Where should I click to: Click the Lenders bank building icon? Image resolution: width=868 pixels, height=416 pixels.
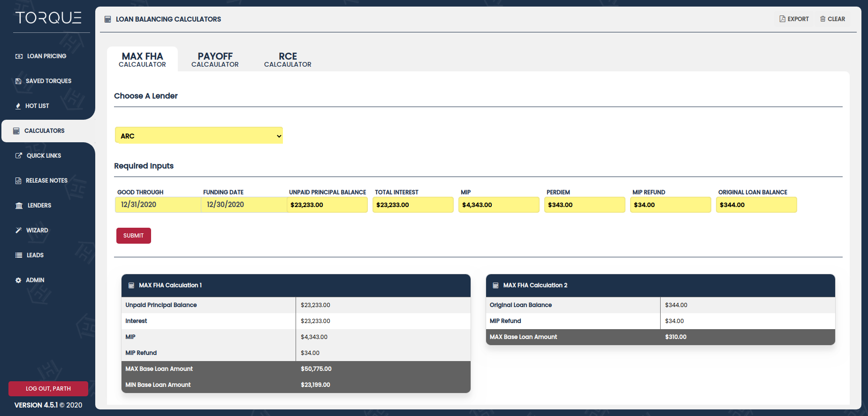click(x=19, y=206)
